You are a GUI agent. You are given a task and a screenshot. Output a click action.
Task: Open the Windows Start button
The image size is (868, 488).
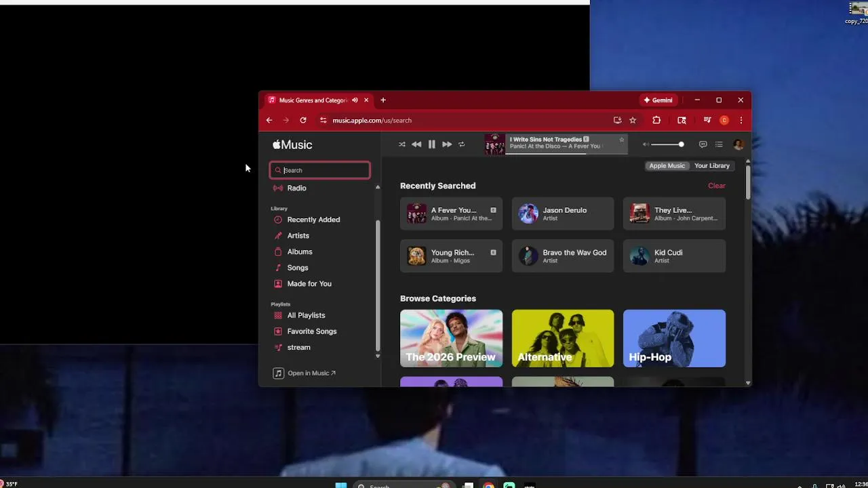(x=341, y=485)
